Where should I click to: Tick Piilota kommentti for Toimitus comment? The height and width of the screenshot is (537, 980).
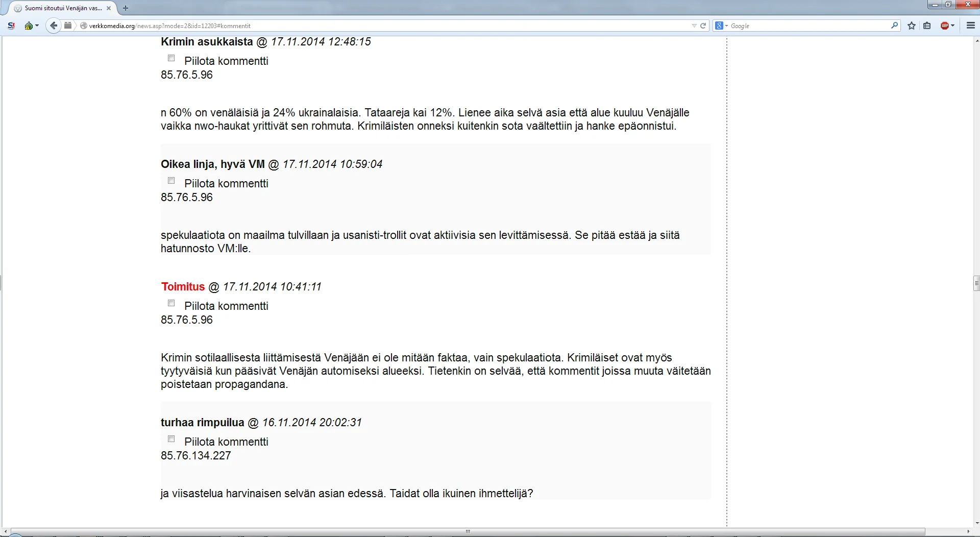[171, 303]
